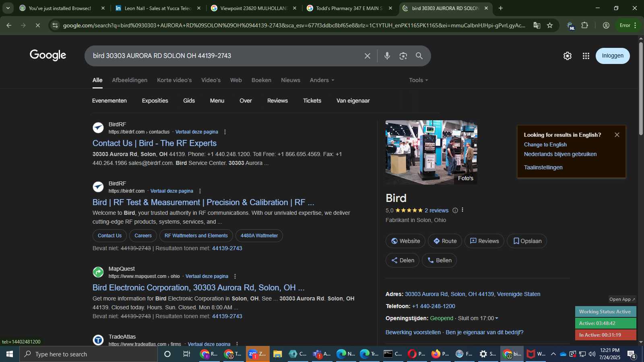The image size is (644, 362).
Task: Expand the Anders search filter dropdown
Action: click(x=322, y=80)
